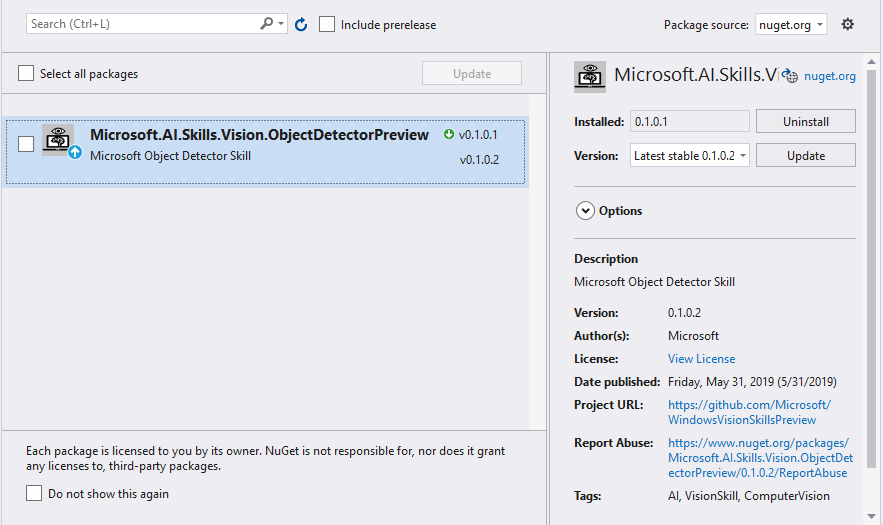Screen dimensions: 883x525
Task: Click the package icon in details header
Action: coord(590,77)
